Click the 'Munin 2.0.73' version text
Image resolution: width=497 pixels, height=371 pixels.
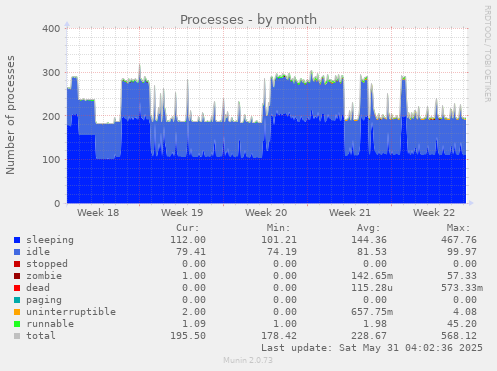[248, 360]
